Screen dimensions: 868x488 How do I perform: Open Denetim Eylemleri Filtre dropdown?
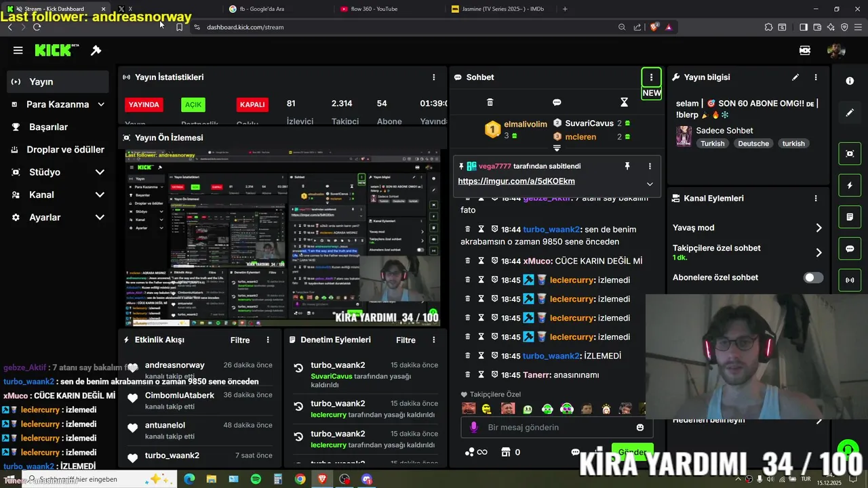tap(406, 340)
